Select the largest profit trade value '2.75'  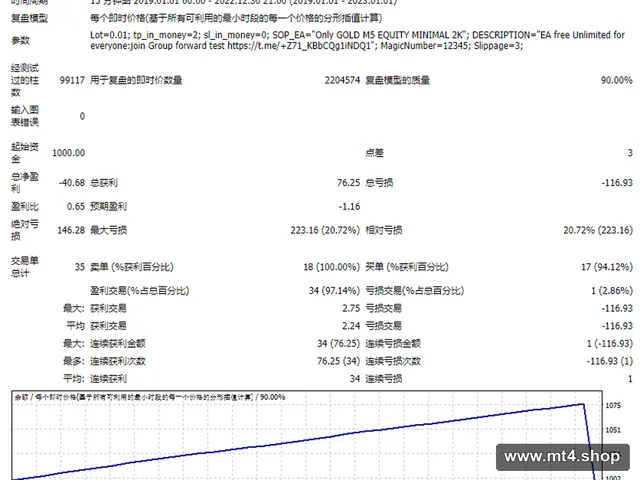pos(351,308)
